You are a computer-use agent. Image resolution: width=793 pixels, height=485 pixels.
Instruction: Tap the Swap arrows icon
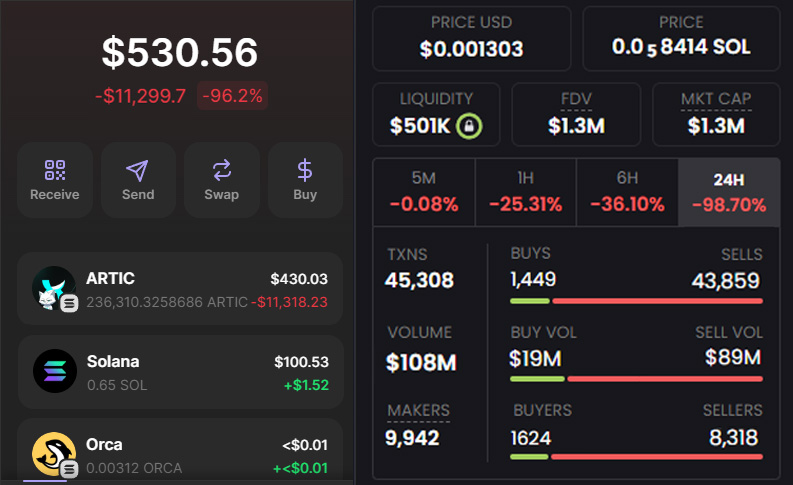[x=222, y=170]
